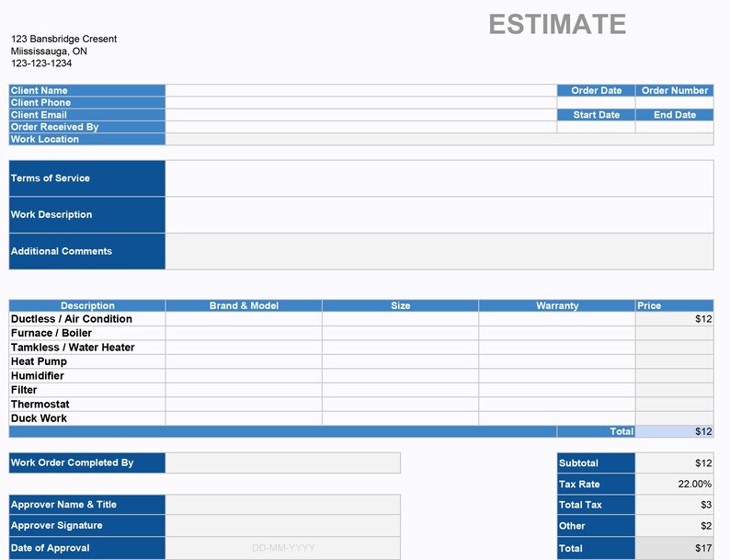Viewport: 730px width, 560px height.
Task: Select the Subtotal value $12
Action: click(x=675, y=463)
